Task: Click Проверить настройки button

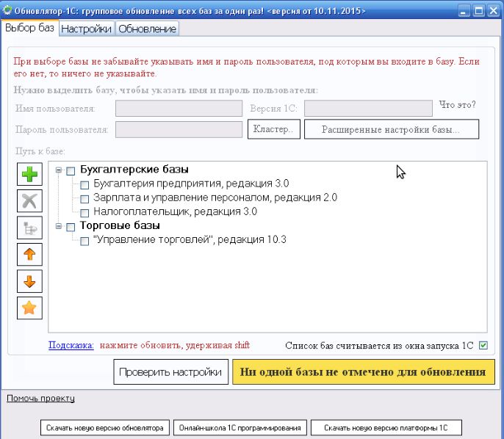Action: [x=170, y=372]
